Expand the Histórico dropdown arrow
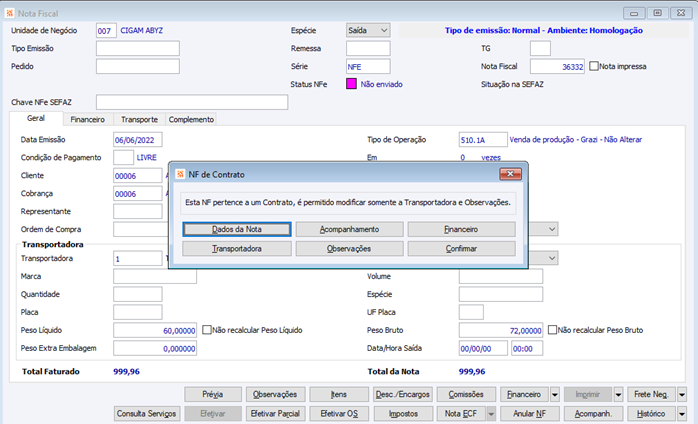Viewport: 698px width, 424px height. point(682,414)
